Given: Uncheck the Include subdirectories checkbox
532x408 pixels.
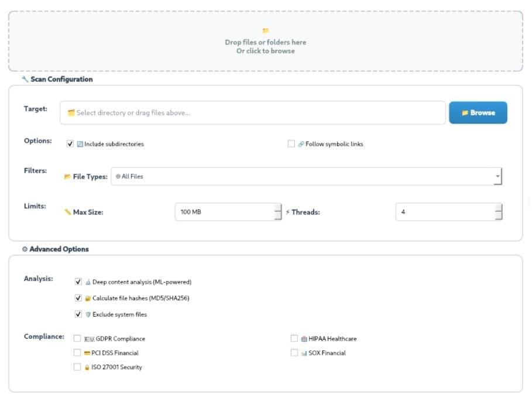Looking at the screenshot, I should [x=70, y=144].
